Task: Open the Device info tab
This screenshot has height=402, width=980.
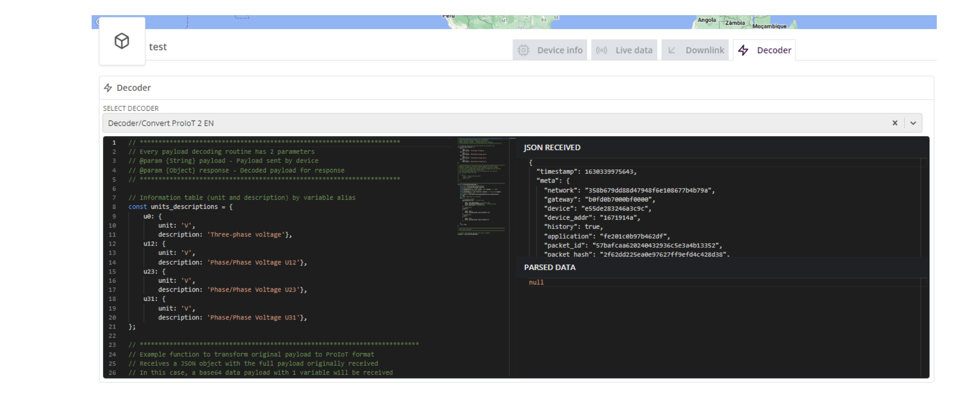Action: [x=550, y=50]
